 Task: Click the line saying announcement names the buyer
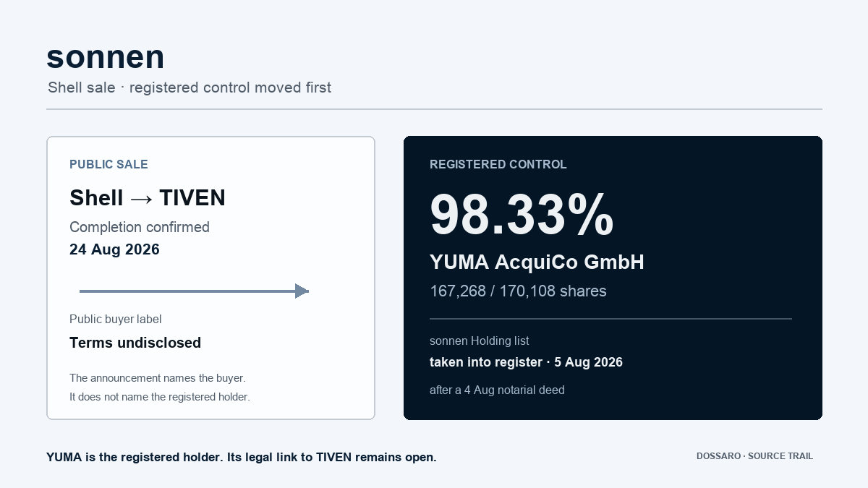[x=158, y=378]
